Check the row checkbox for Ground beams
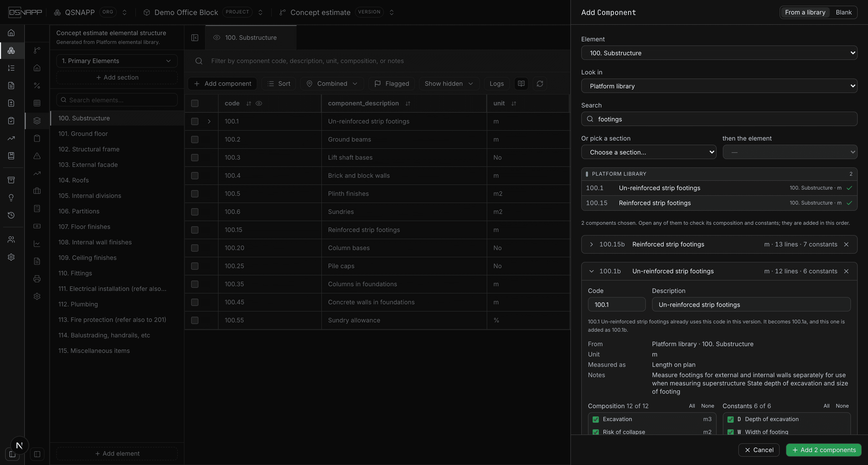The width and height of the screenshot is (868, 465). coord(195,139)
